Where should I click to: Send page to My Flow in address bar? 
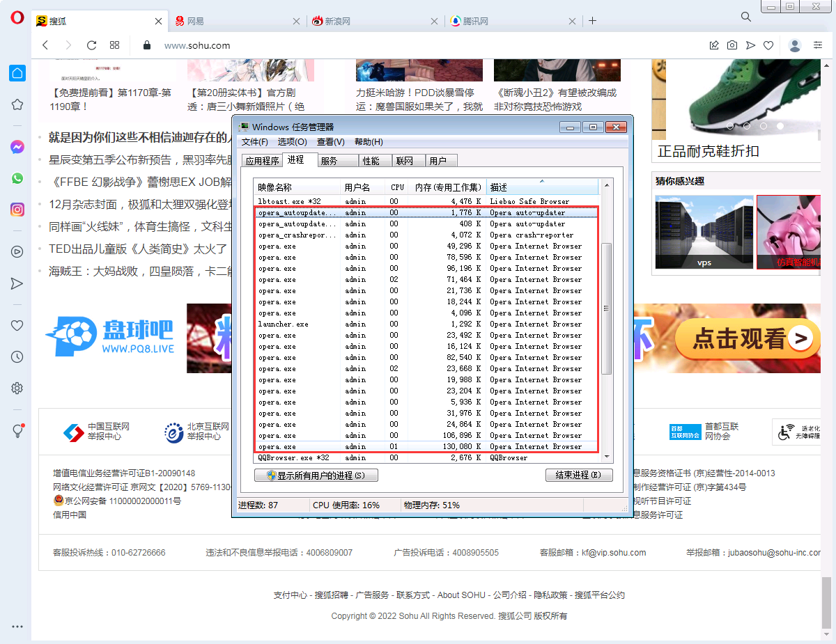pyautogui.click(x=750, y=45)
